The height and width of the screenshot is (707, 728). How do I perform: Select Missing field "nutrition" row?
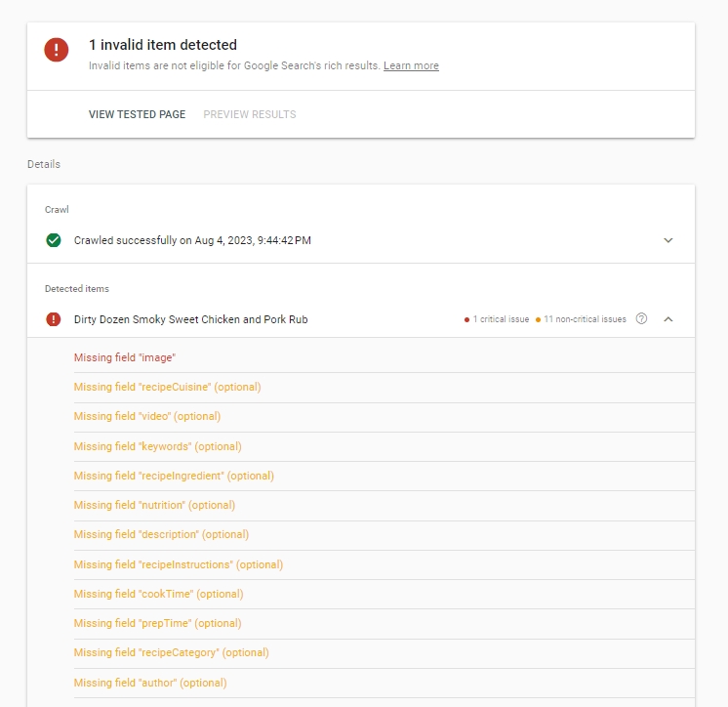[154, 505]
